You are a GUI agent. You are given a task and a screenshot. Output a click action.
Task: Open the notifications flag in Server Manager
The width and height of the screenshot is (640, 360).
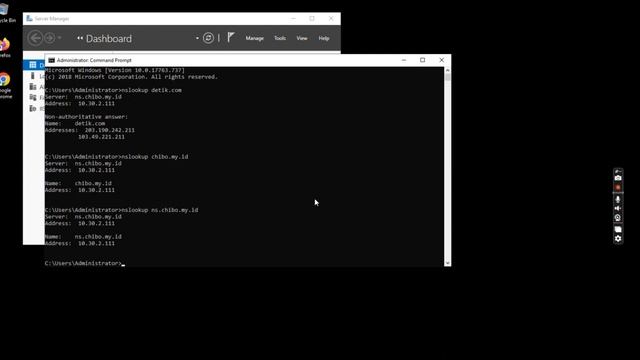231,38
